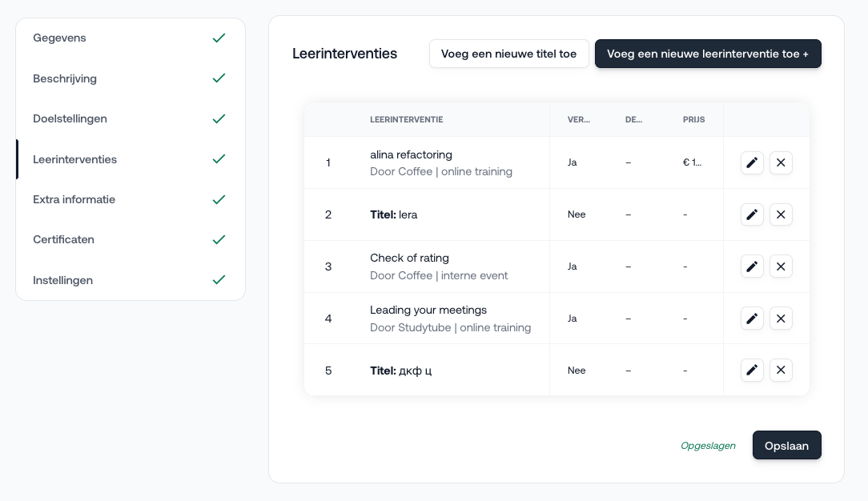
Task: Switch to Doelstellingen section
Action: (70, 118)
